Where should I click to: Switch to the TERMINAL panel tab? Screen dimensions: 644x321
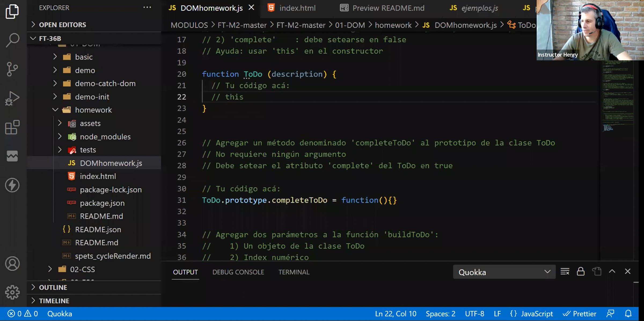click(x=294, y=272)
